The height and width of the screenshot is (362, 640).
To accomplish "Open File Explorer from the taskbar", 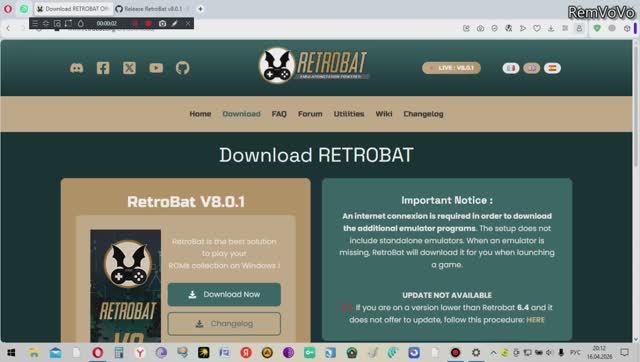I will (33, 352).
